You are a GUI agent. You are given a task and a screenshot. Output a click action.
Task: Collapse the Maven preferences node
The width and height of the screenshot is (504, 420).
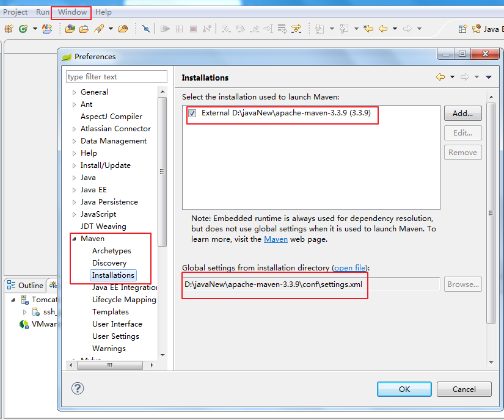pos(75,239)
